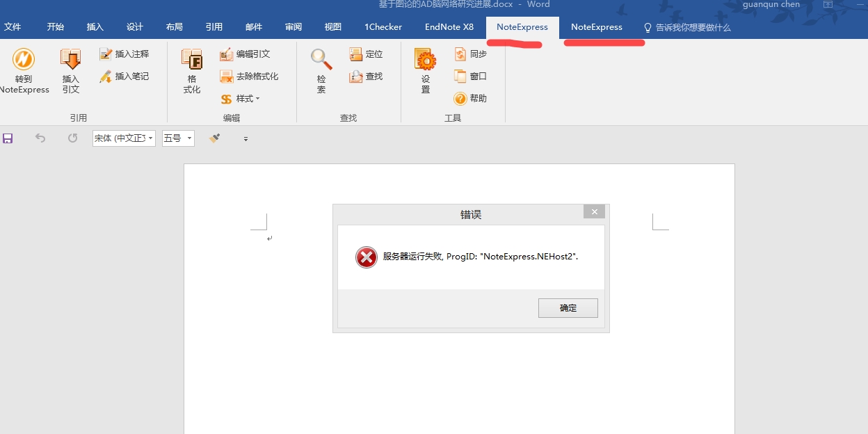Open the EndNote X8 tab
The height and width of the screenshot is (434, 868).
coord(449,27)
